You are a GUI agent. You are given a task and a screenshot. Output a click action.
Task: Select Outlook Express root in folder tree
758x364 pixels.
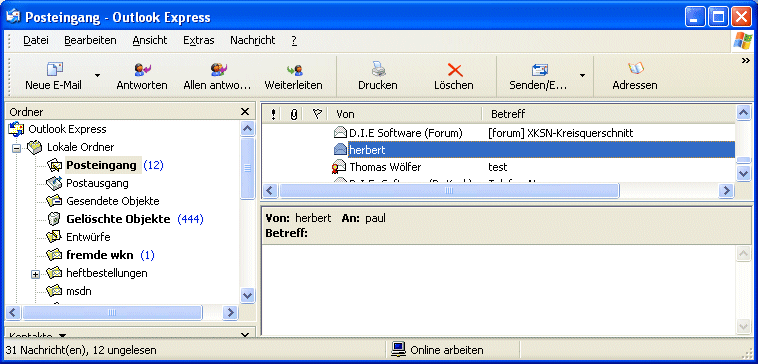pyautogui.click(x=67, y=129)
